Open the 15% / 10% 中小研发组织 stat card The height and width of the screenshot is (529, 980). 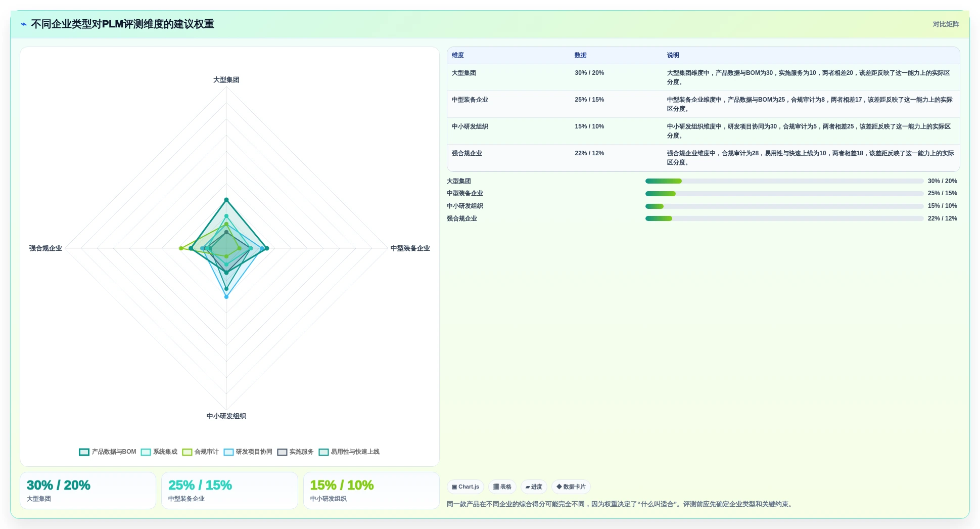click(371, 491)
